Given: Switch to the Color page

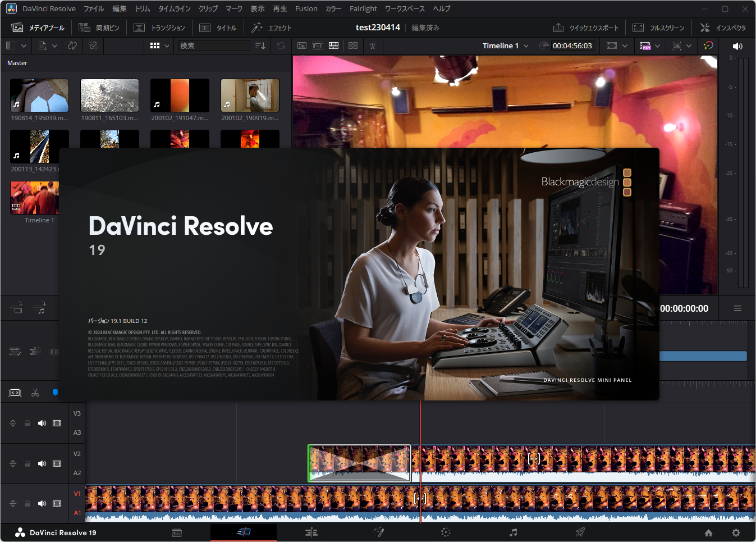Looking at the screenshot, I should 445,532.
